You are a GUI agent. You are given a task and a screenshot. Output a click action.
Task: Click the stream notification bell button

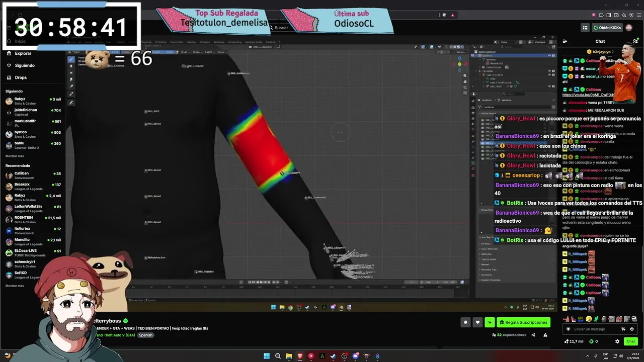click(465, 322)
